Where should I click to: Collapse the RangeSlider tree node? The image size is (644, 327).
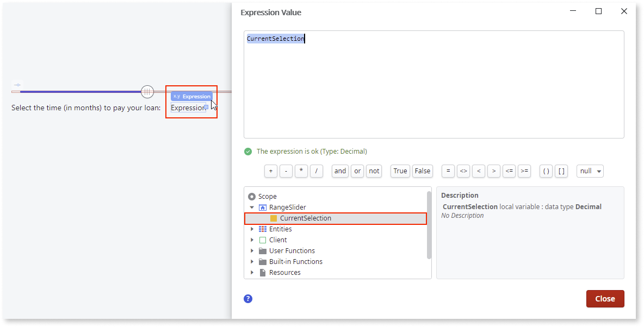click(x=251, y=207)
